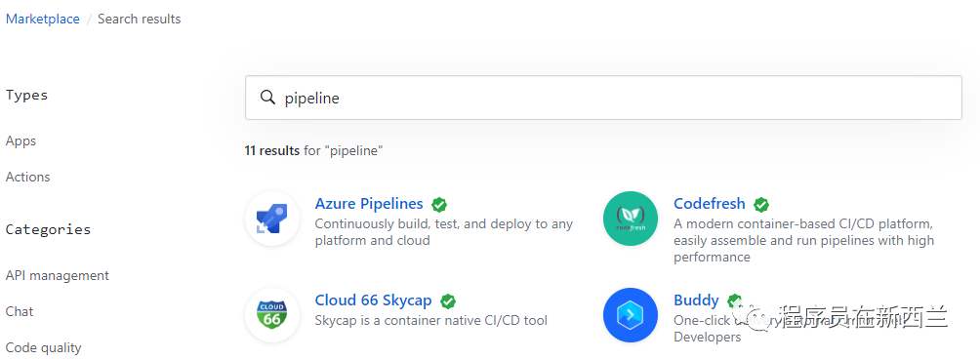The image size is (980, 360).
Task: Filter results by Actions type
Action: 27,177
